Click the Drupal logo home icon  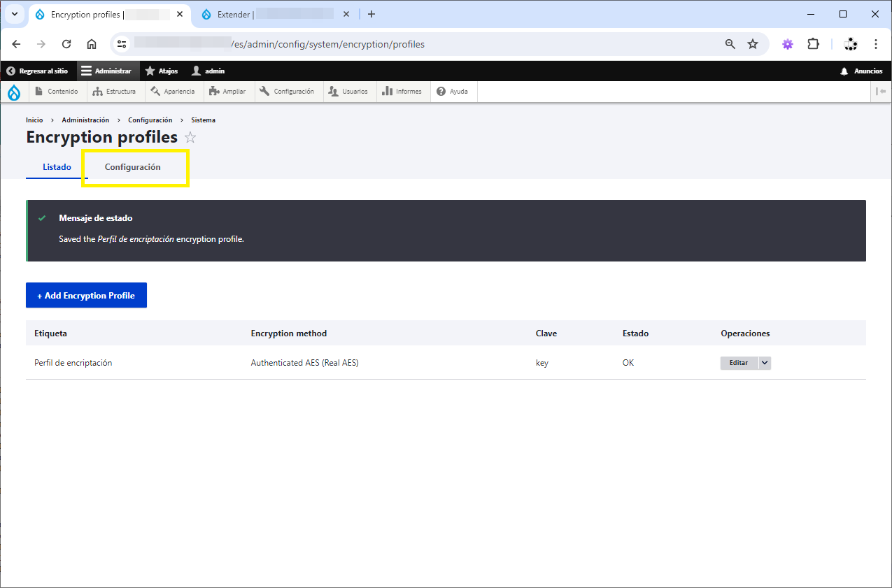click(14, 92)
